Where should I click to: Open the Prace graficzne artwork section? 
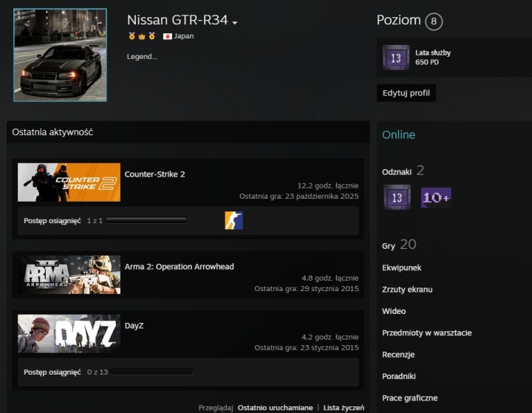(410, 398)
